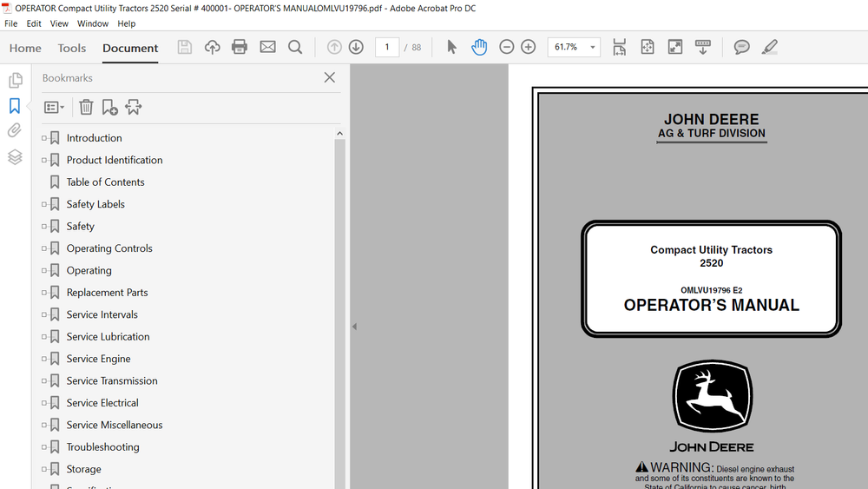Expand the Replacement Parts bookmark
Viewport: 868px width, 489px height.
point(44,293)
